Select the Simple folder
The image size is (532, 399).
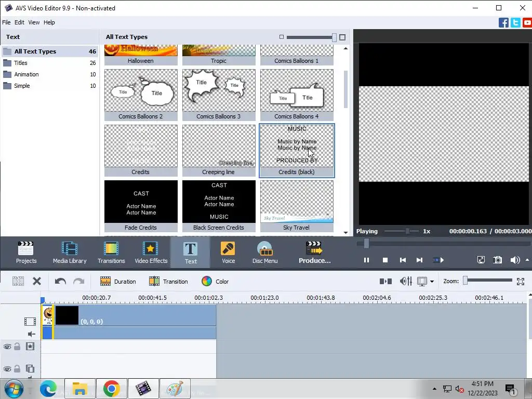tap(49, 86)
